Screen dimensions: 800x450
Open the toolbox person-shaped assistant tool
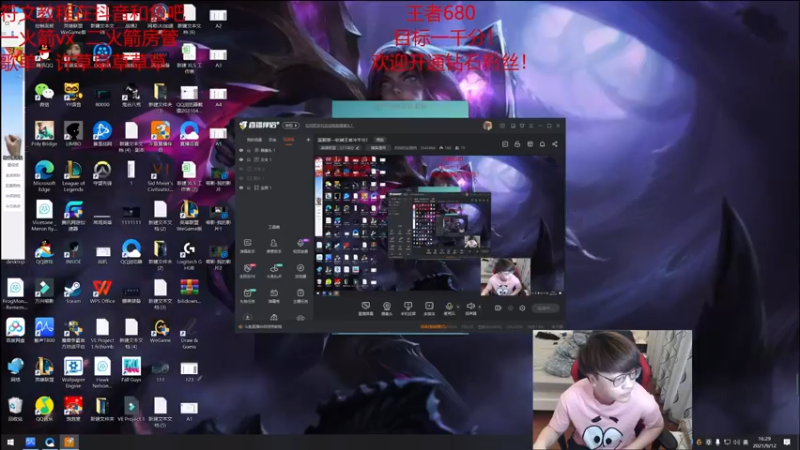273,245
